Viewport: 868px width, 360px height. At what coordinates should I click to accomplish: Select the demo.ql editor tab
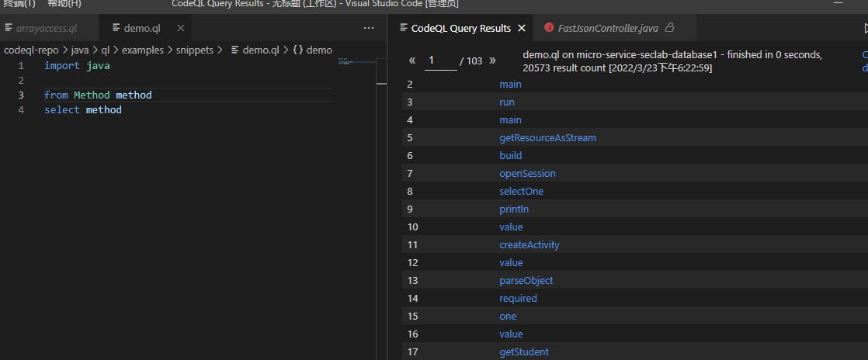[x=142, y=28]
